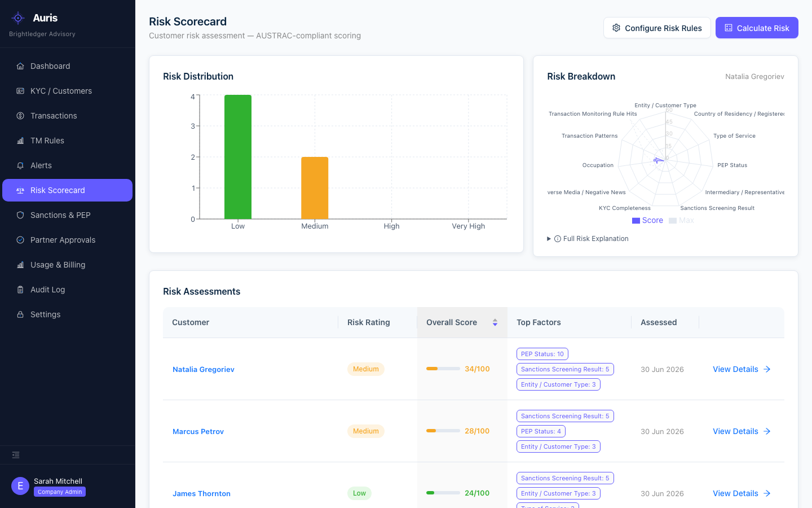
Task: Click the 24/100 score progress bar
Action: click(x=443, y=493)
